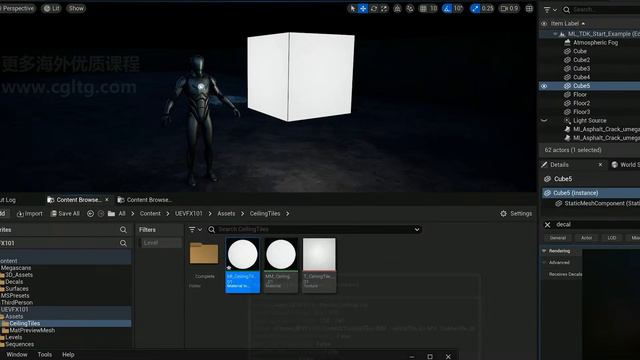This screenshot has height=360, width=640.
Task: Cycle the transform coordinate system icon
Action: [397, 9]
